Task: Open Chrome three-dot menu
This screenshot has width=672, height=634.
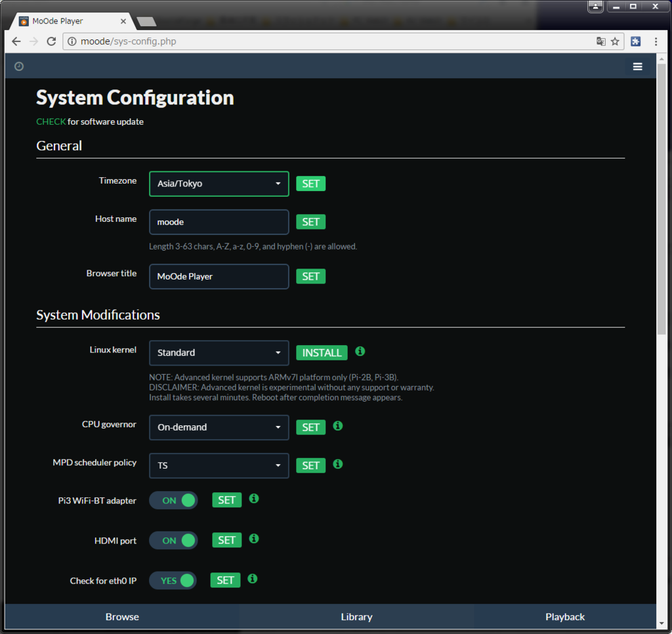Action: pyautogui.click(x=656, y=41)
